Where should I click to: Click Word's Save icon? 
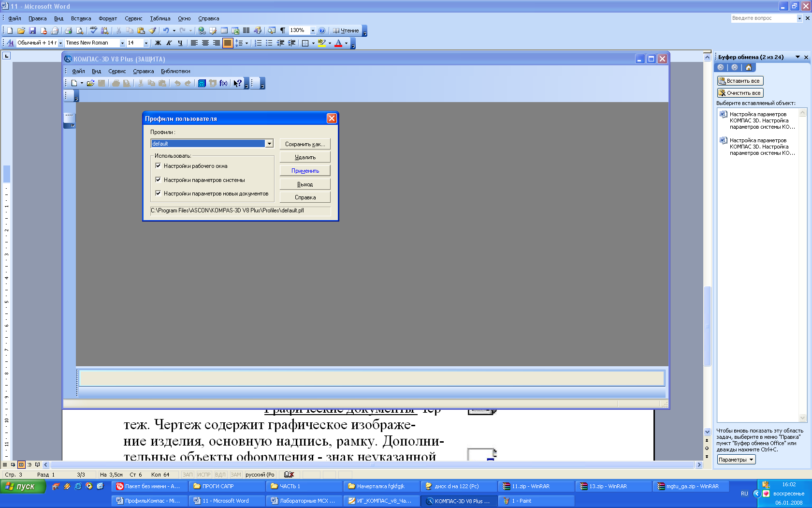click(x=32, y=30)
